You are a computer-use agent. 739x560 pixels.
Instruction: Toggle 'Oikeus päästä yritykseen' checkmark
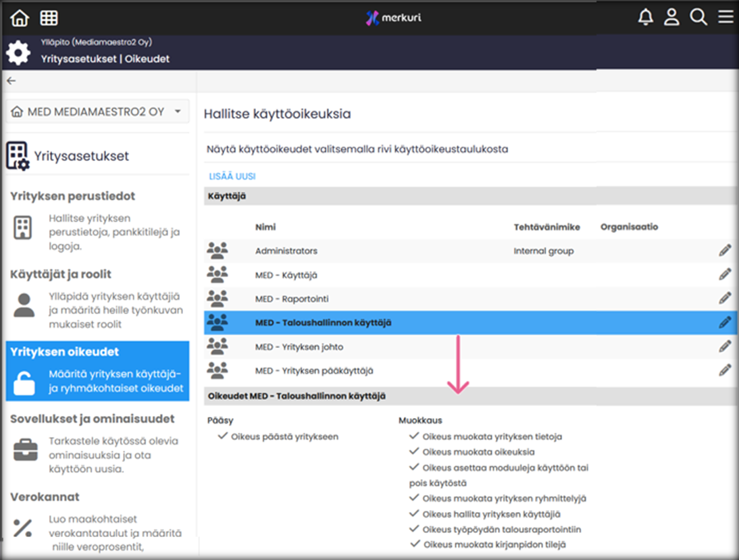point(223,436)
